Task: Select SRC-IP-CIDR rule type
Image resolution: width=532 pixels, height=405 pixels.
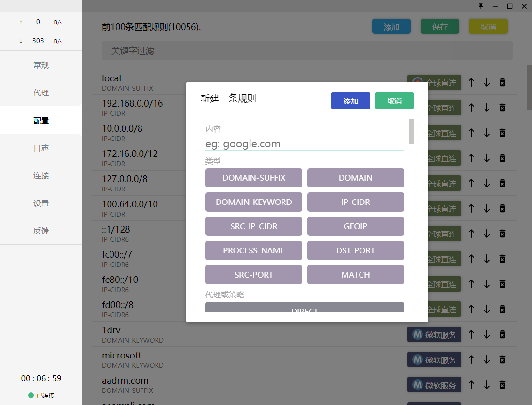Action: pyautogui.click(x=254, y=226)
